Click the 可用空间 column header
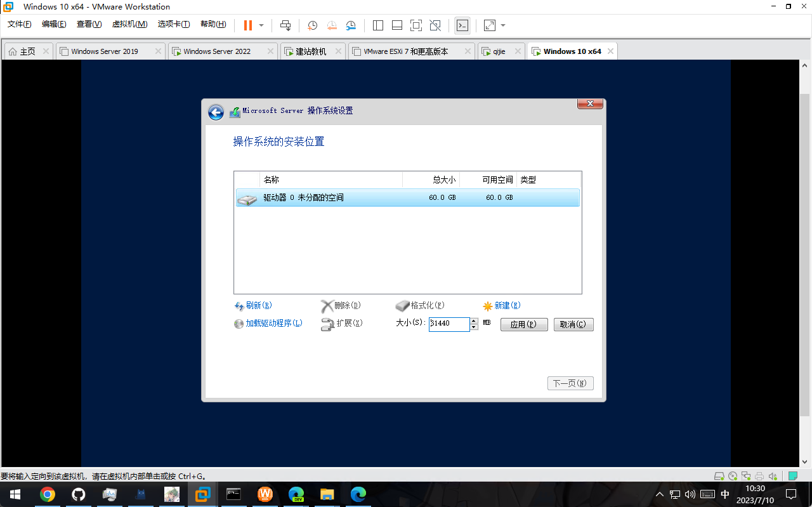Screen dimensions: 812x507 (x=488, y=180)
